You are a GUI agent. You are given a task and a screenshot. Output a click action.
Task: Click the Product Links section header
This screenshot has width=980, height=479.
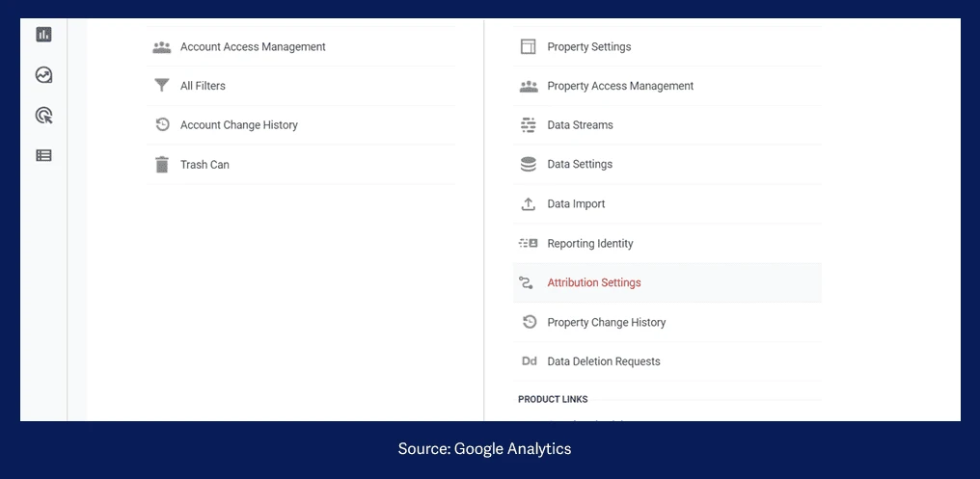click(x=553, y=399)
